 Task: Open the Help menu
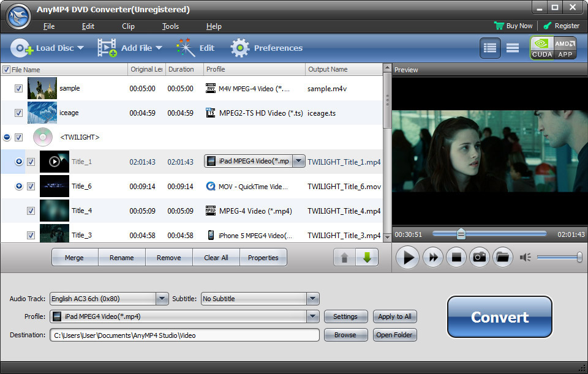[214, 26]
